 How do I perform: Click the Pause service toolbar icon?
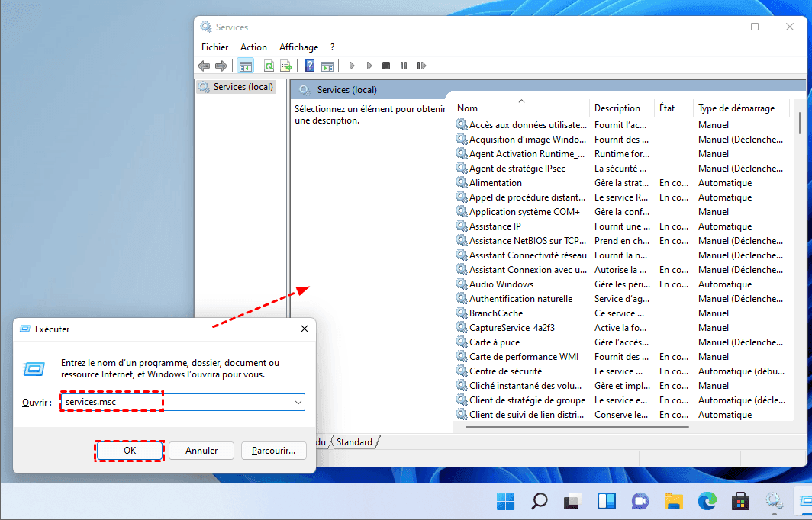pyautogui.click(x=404, y=66)
